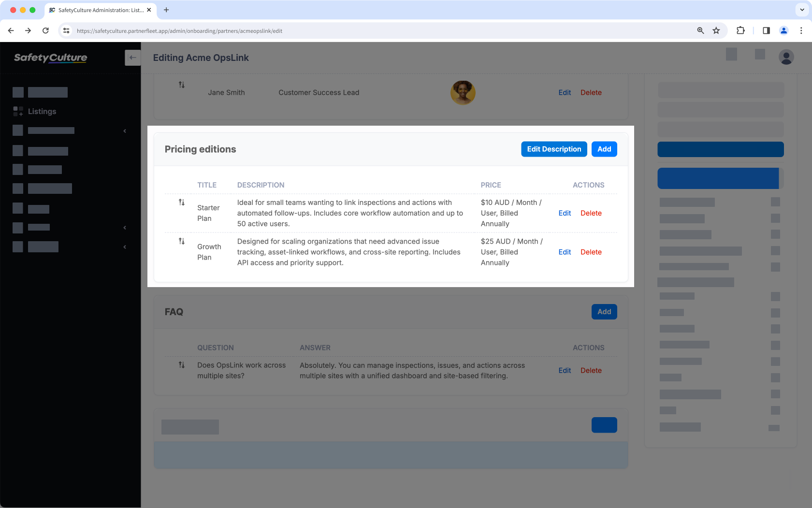Click the browser forward arrow
Viewport: 812px width, 508px height.
click(28, 30)
